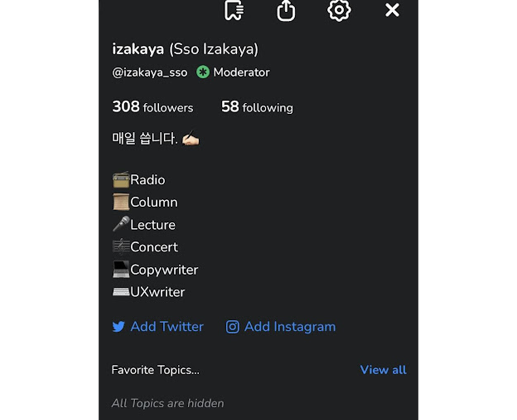Open settings with the gear icon
This screenshot has width=517, height=420.
click(339, 10)
